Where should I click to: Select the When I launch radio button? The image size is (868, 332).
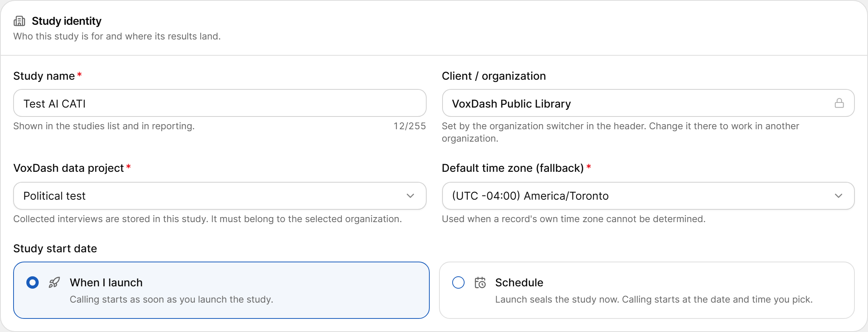(x=33, y=282)
